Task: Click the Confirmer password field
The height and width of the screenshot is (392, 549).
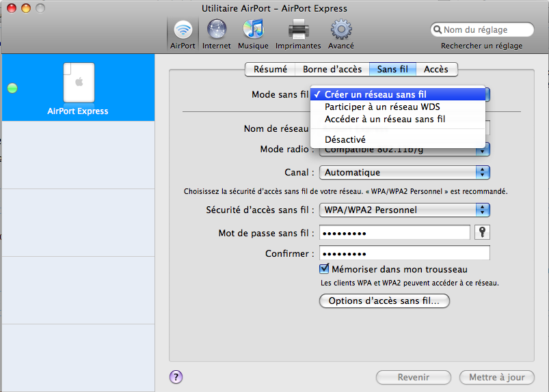Action: click(x=404, y=253)
